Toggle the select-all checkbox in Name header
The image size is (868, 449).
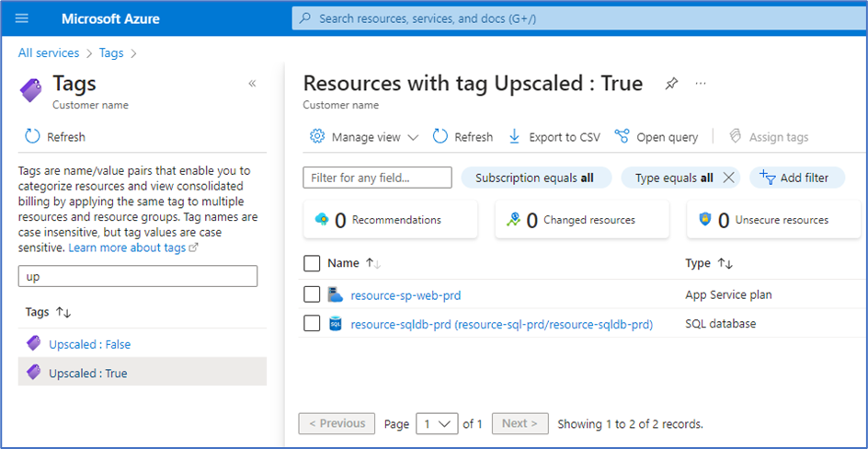point(312,264)
